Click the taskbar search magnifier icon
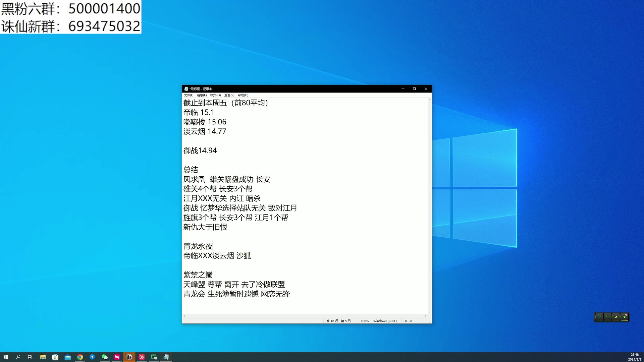 point(18,357)
